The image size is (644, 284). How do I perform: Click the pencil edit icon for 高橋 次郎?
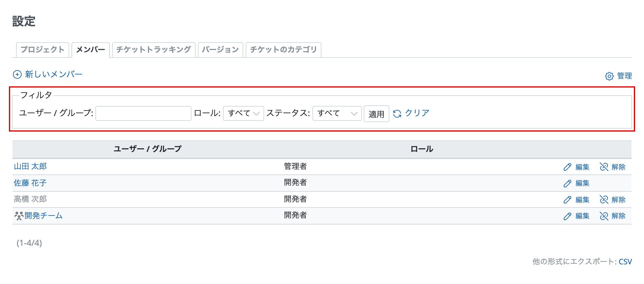567,200
